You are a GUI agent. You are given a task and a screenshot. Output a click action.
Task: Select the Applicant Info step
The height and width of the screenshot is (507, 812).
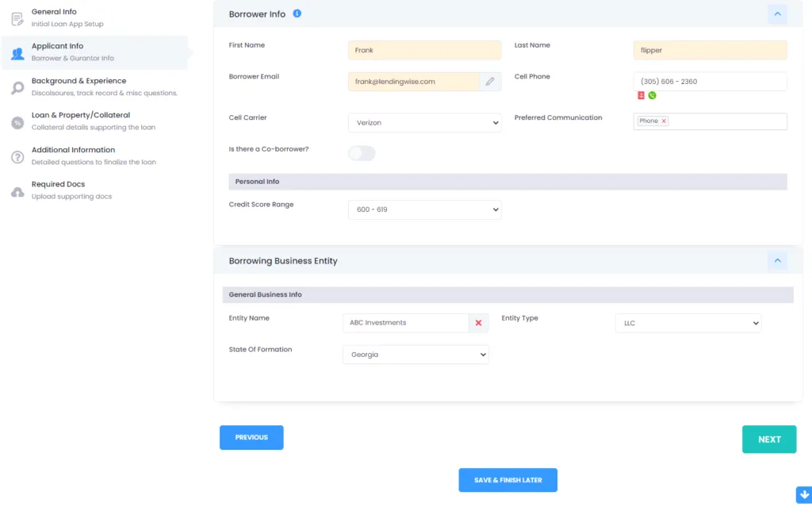[94, 52]
